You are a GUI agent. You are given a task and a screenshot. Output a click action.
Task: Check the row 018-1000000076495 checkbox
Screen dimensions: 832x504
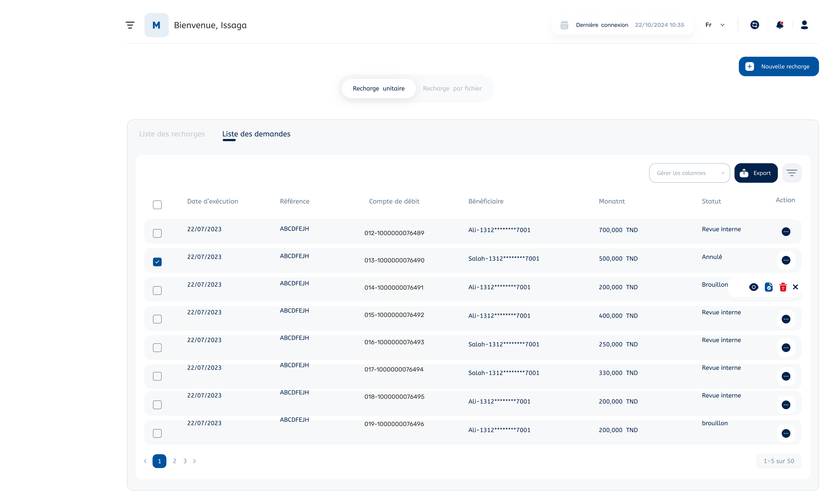(x=157, y=405)
